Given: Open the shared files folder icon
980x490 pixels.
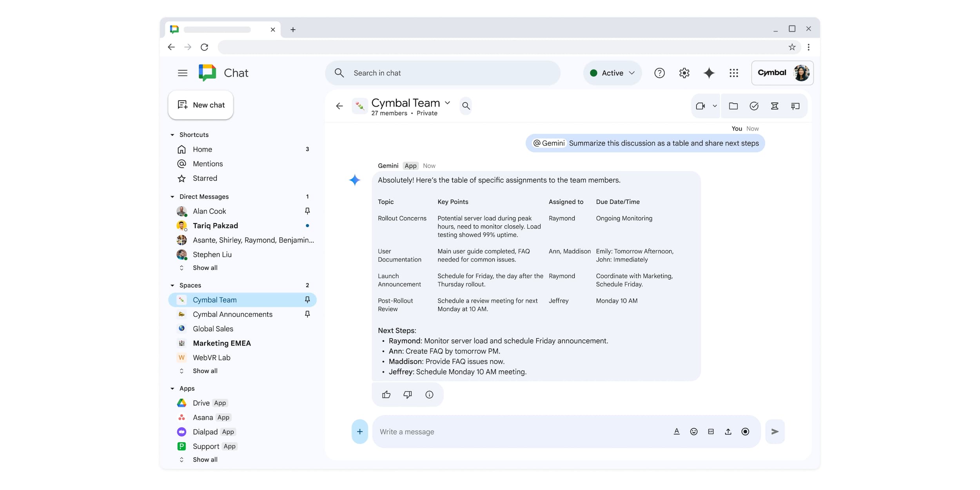Looking at the screenshot, I should click(733, 106).
